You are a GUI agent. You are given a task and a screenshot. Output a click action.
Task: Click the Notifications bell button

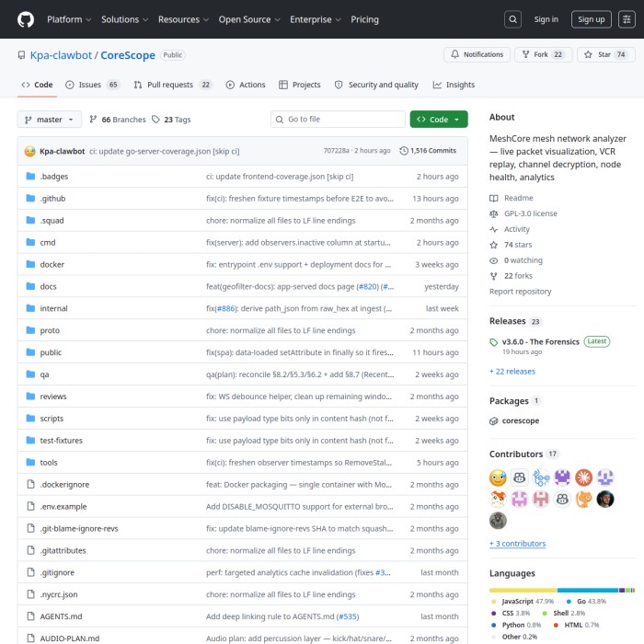tap(477, 54)
